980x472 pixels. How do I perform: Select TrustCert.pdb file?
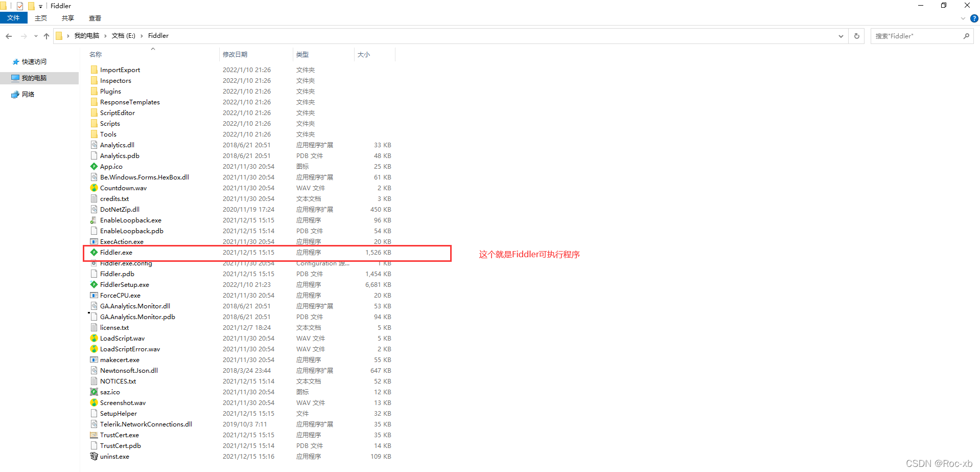[x=121, y=445]
